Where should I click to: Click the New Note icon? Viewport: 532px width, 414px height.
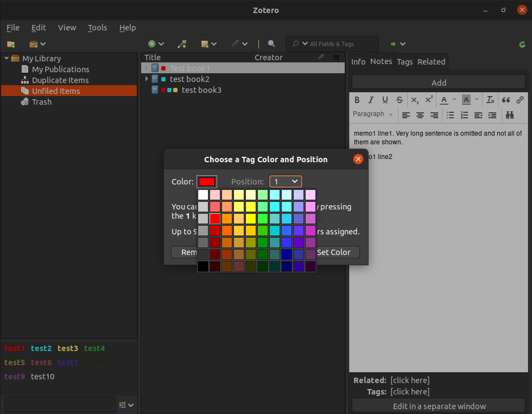point(205,44)
